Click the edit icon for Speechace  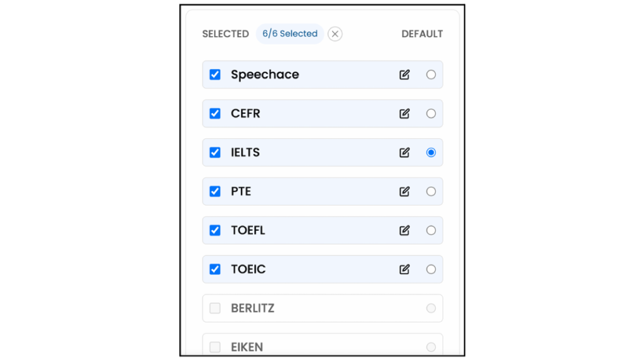pos(404,75)
